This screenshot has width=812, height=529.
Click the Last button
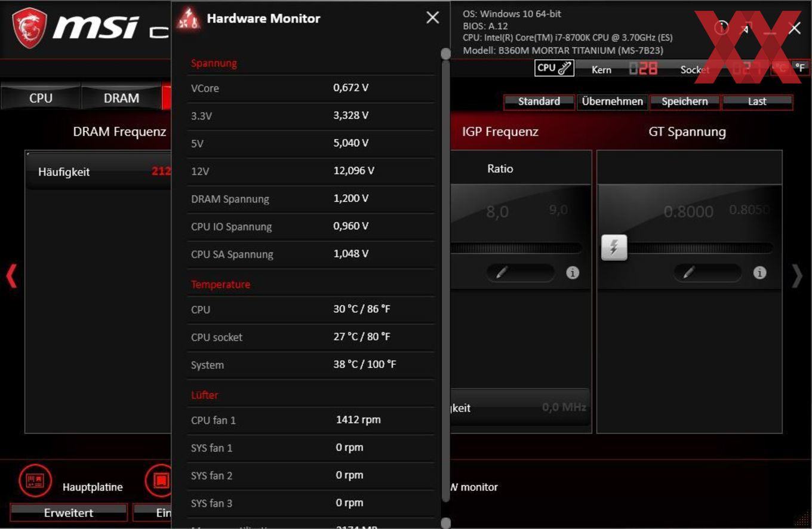tap(757, 102)
